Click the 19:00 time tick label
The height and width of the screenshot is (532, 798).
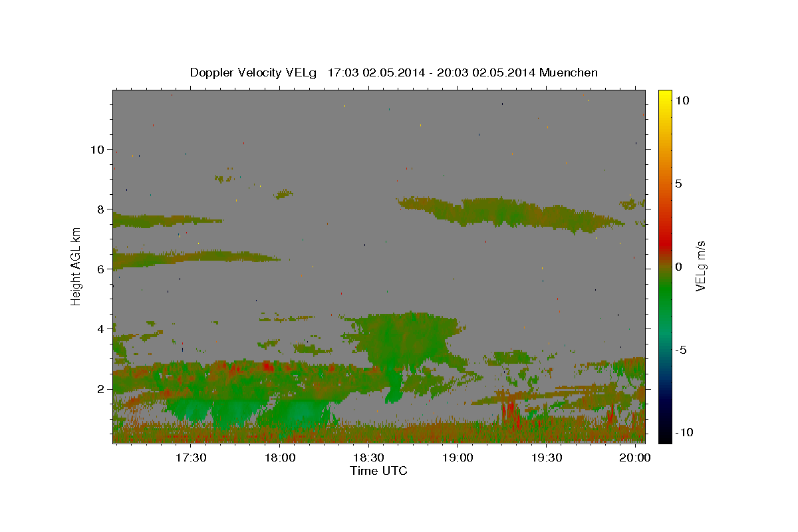pyautogui.click(x=457, y=458)
